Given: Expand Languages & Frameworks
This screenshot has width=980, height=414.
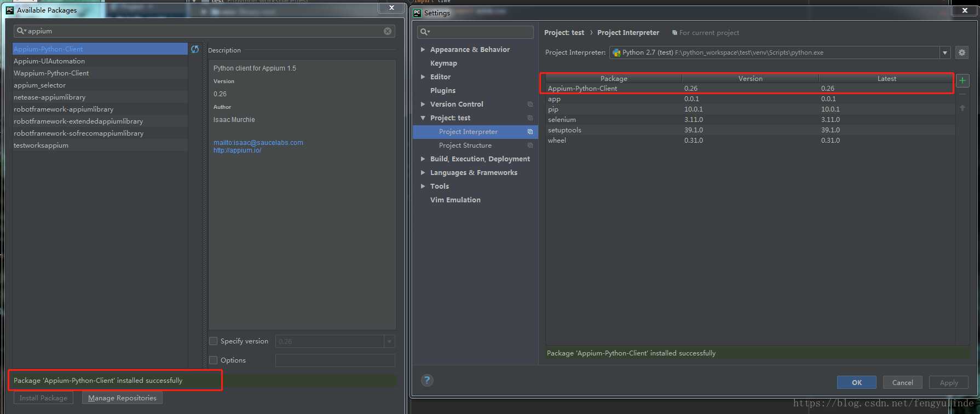Looking at the screenshot, I should click(423, 173).
